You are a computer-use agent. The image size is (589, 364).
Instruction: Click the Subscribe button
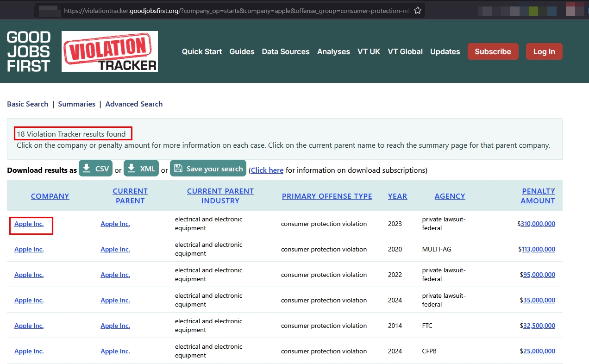[x=493, y=51]
